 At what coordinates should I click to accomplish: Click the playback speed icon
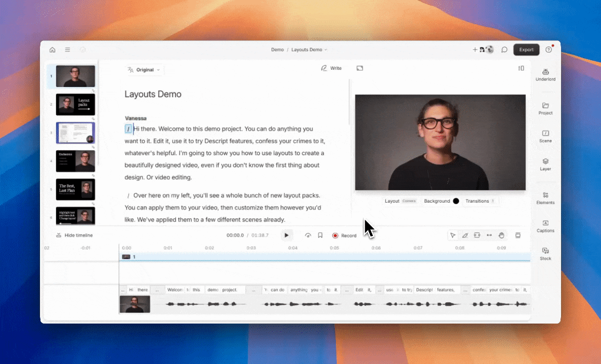[308, 235]
